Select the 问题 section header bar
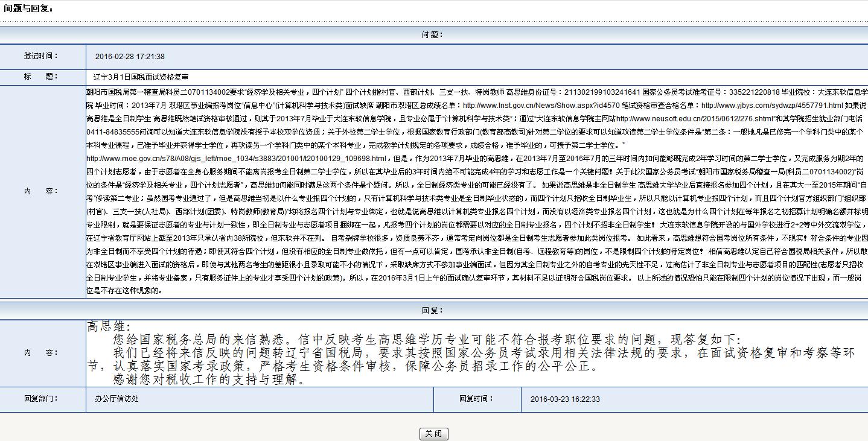The width and height of the screenshot is (868, 441). coord(434,35)
